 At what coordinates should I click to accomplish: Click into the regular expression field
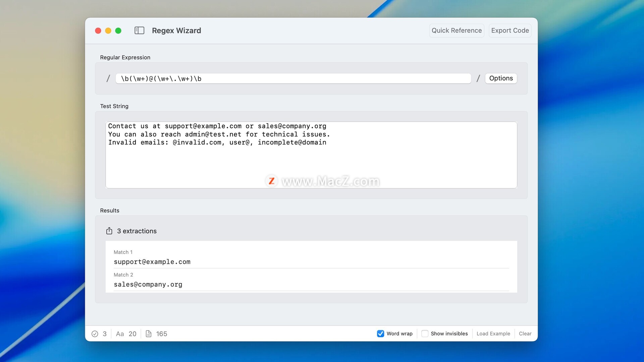tap(293, 78)
